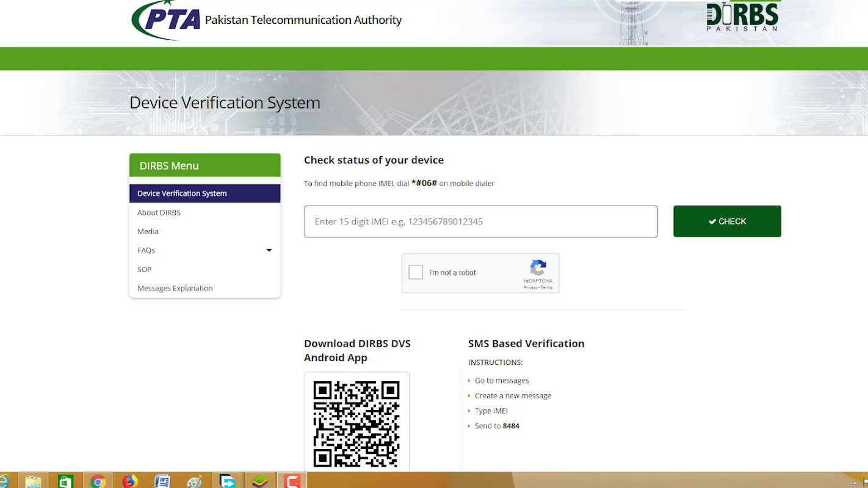Open BlueStacks from the taskbar
The image size is (868, 488).
tap(260, 481)
